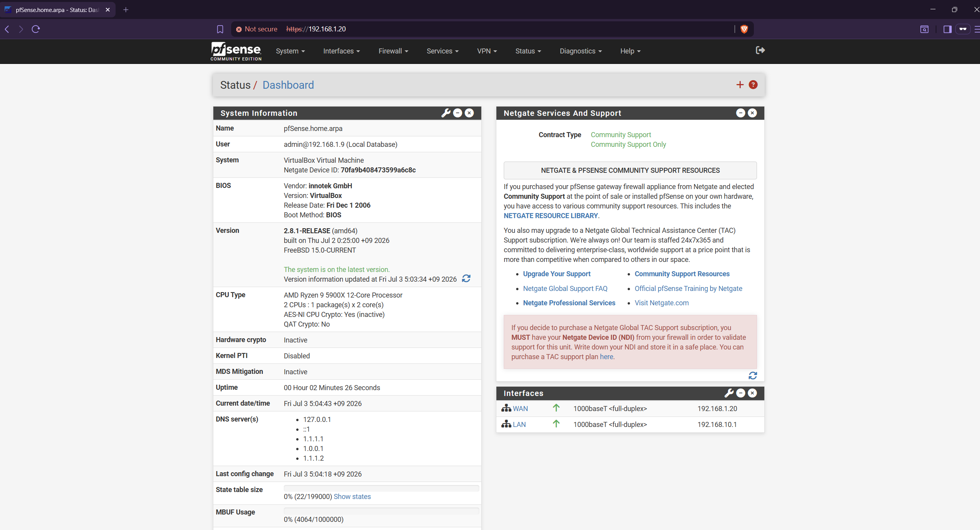This screenshot has width=980, height=530.
Task: Open Netgate Global Support FAQ link
Action: [x=565, y=289]
